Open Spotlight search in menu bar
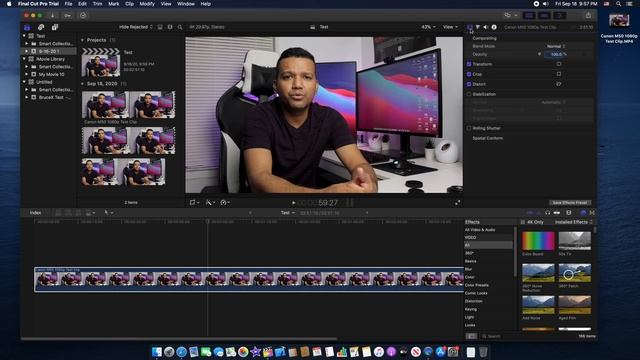The width and height of the screenshot is (640, 360). tap(618, 4)
